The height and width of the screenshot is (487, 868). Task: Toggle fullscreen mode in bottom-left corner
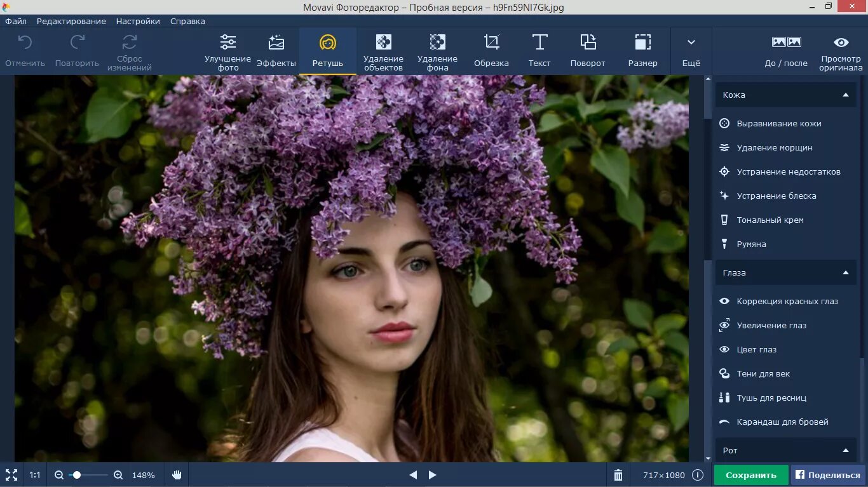11,475
